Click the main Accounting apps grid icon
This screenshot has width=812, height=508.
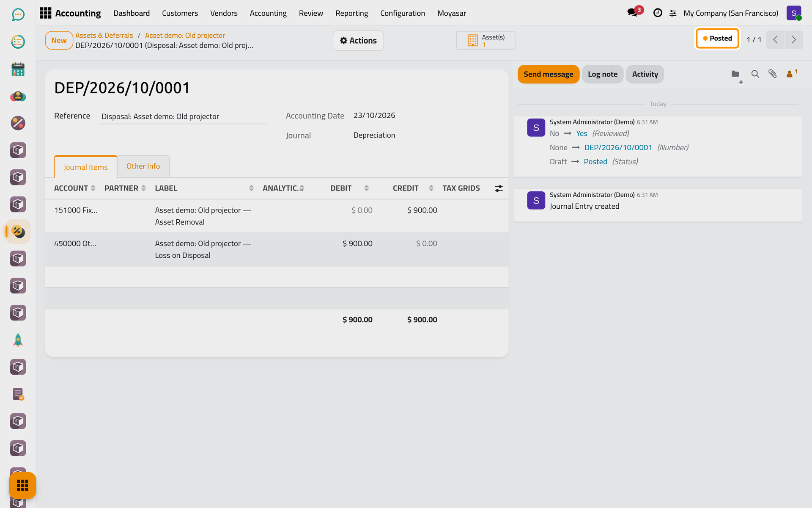45,13
